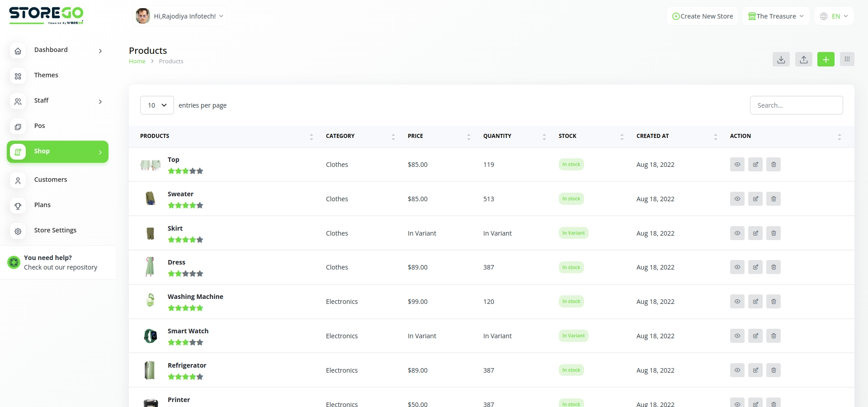The height and width of the screenshot is (407, 868).
Task: Click the export download icon button
Action: click(781, 59)
